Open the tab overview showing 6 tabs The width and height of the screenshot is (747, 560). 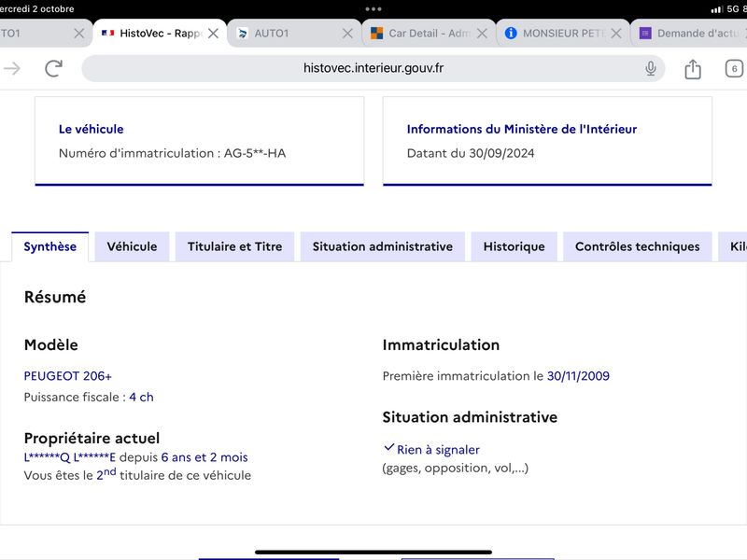(x=734, y=69)
